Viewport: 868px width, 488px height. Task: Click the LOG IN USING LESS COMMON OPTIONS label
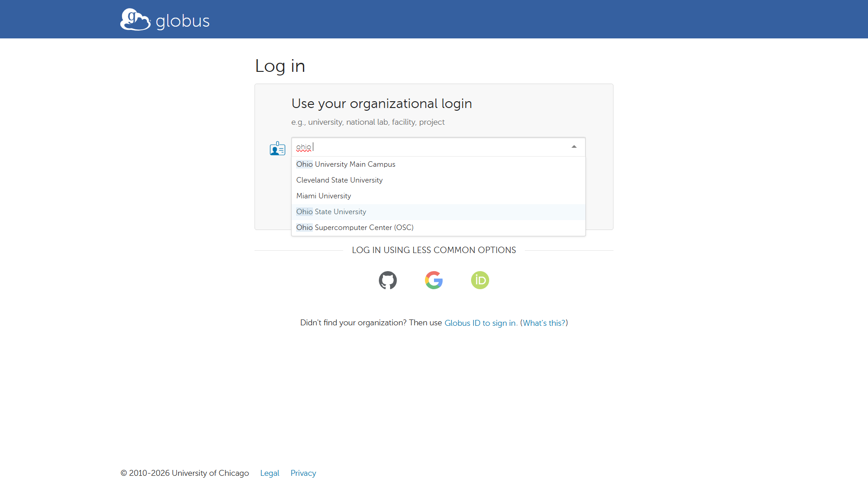(x=434, y=250)
